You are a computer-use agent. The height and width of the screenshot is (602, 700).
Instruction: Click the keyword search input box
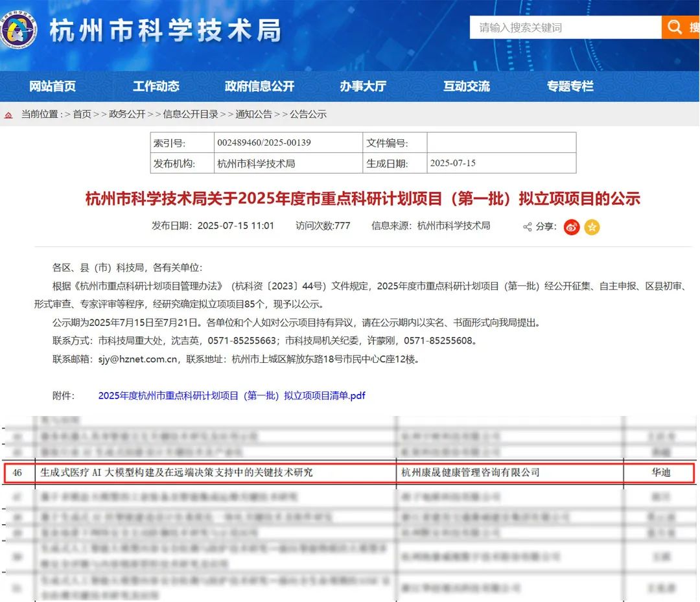pyautogui.click(x=564, y=27)
